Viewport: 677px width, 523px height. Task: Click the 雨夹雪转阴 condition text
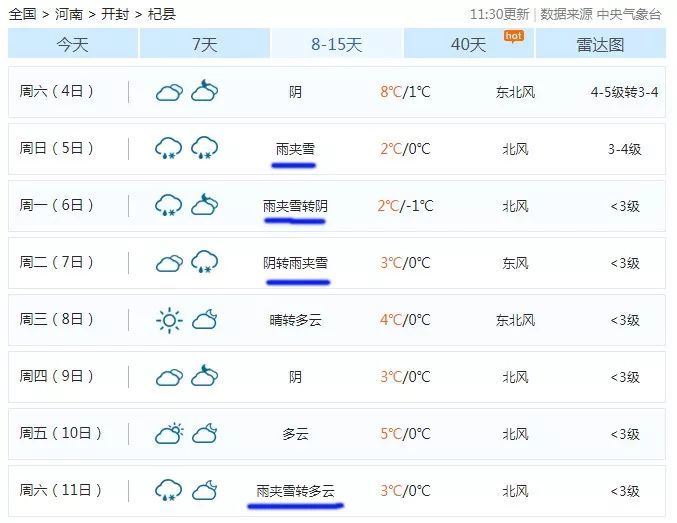295,206
